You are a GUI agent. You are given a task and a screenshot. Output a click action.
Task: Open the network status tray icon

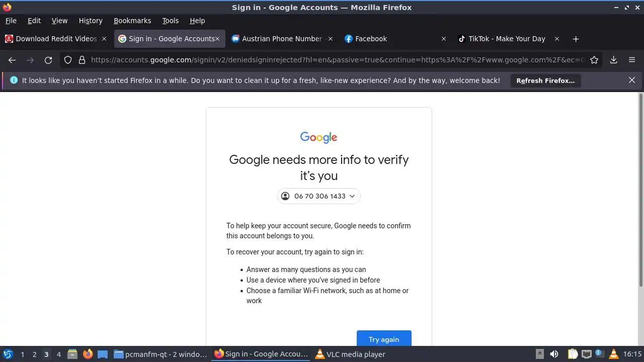(x=586, y=354)
